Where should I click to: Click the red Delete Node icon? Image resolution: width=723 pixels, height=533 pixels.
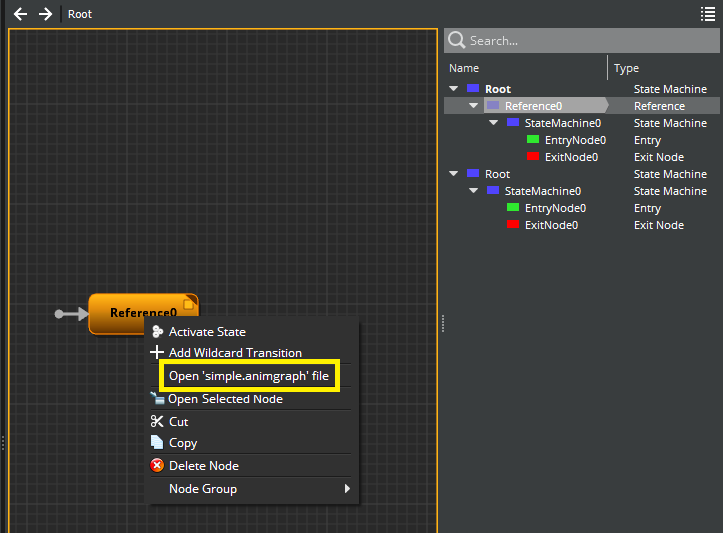(157, 466)
